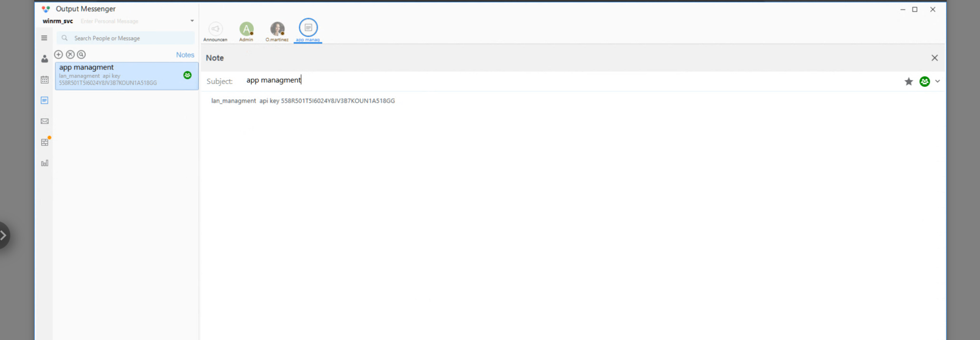Switch to the O.martinez chat tab
The height and width of the screenshot is (340, 980).
coord(277,31)
